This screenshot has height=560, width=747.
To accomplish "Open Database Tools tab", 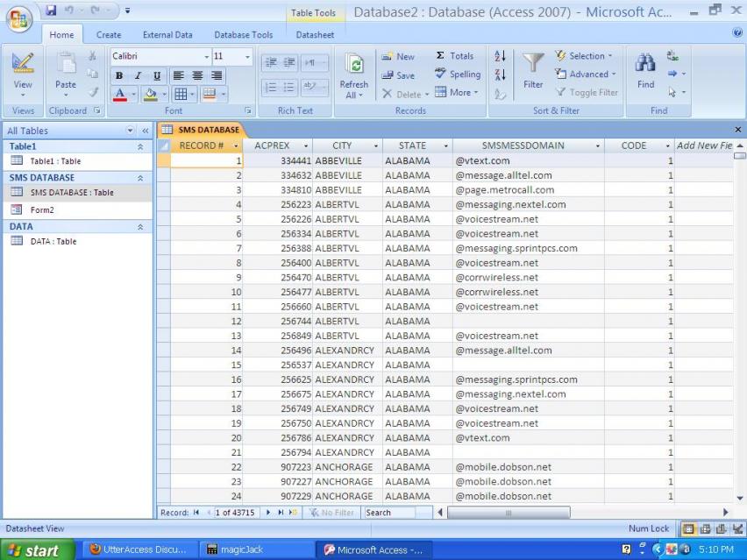I will point(244,35).
